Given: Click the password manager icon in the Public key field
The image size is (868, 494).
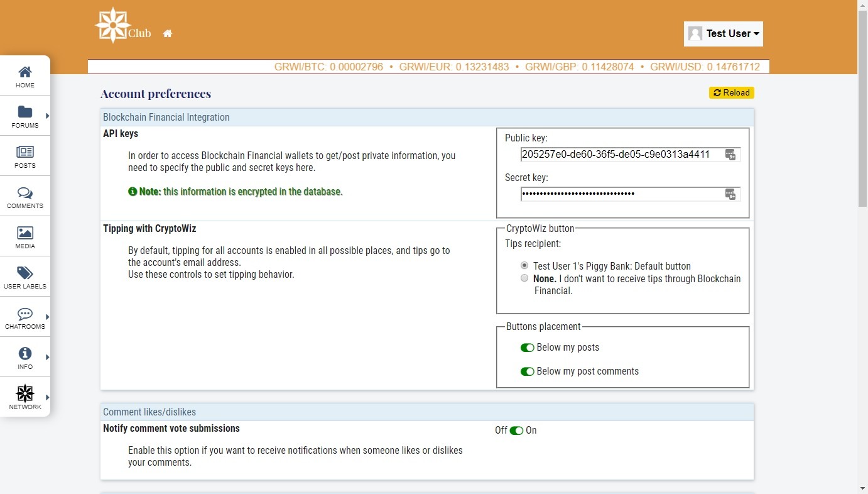Looking at the screenshot, I should coord(730,155).
